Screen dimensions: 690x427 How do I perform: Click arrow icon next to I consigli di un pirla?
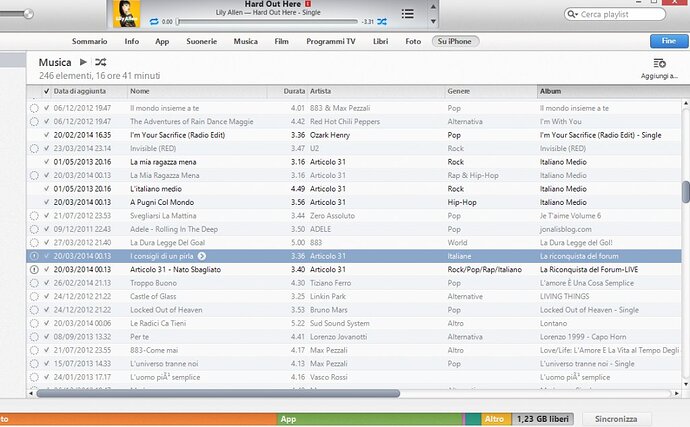202,256
